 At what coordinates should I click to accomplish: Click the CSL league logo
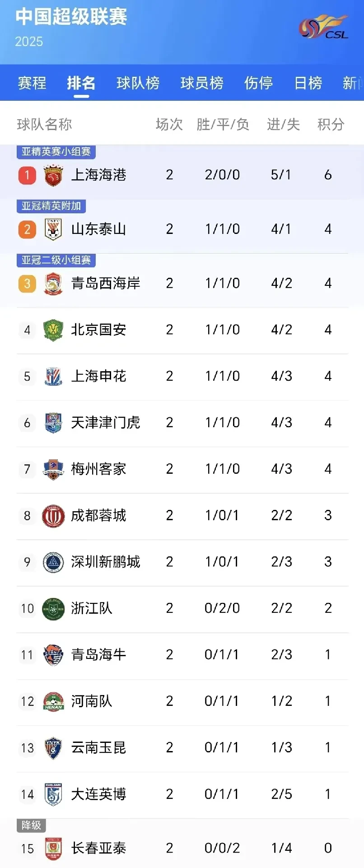pos(324,27)
